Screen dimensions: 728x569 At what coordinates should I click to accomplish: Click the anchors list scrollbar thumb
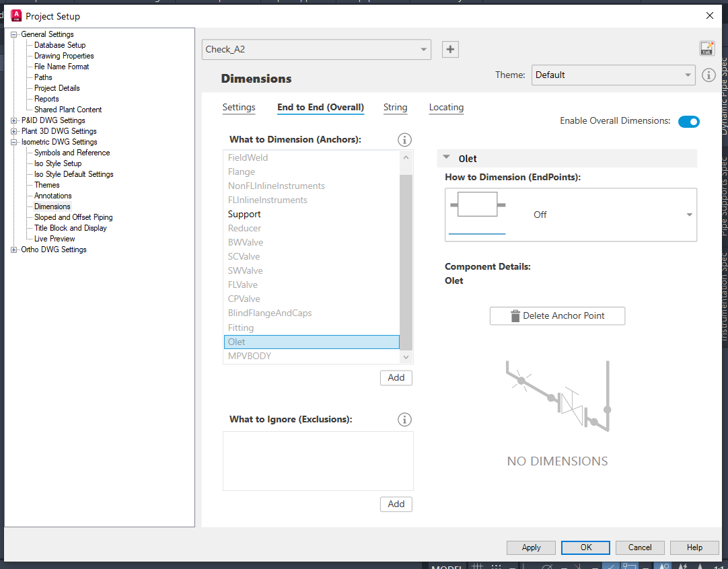(x=406, y=262)
